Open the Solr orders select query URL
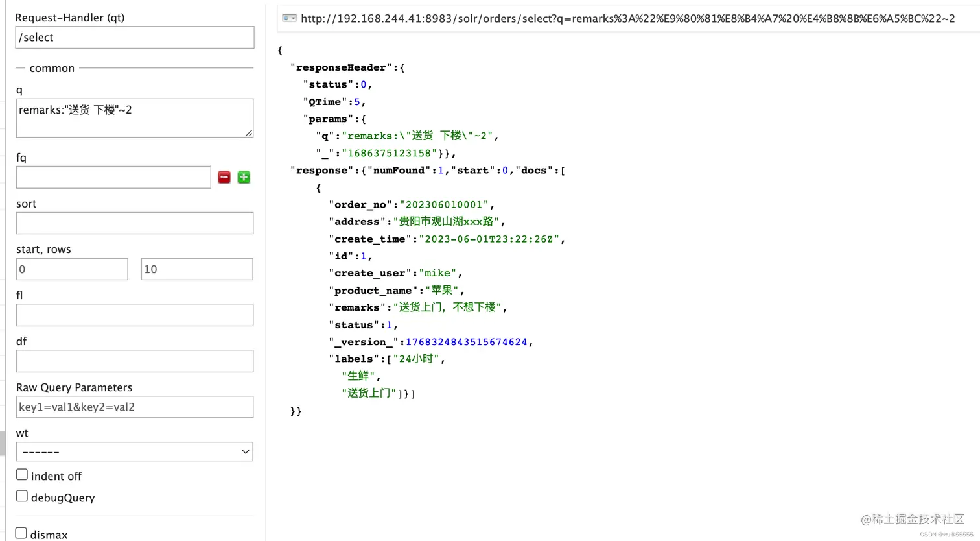The width and height of the screenshot is (980, 541). [627, 18]
